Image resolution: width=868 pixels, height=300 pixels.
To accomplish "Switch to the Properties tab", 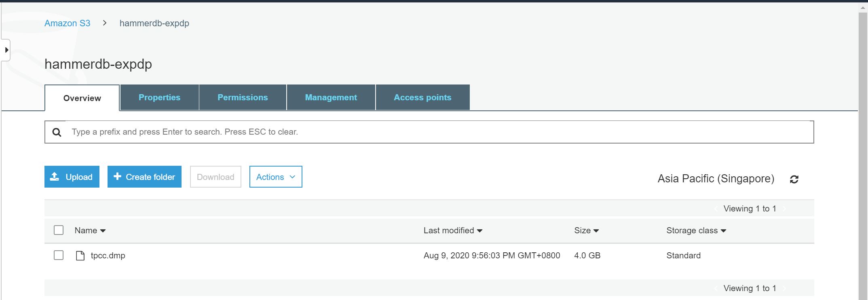I will click(159, 97).
